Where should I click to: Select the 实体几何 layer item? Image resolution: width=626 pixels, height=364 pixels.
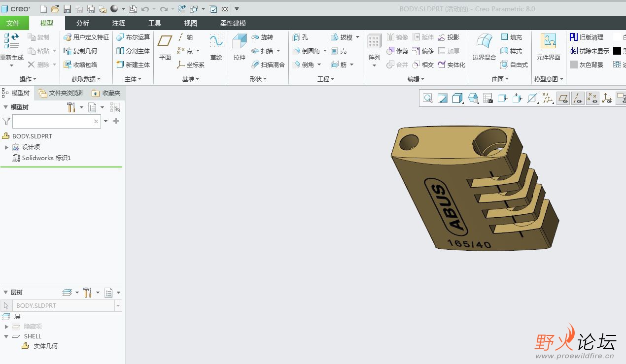(x=39, y=346)
